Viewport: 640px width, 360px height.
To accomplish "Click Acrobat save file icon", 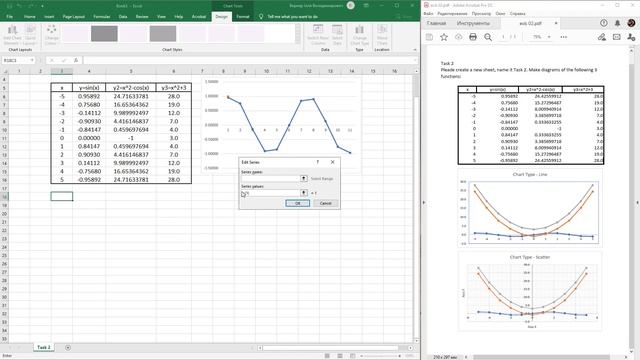I will coord(429,37).
